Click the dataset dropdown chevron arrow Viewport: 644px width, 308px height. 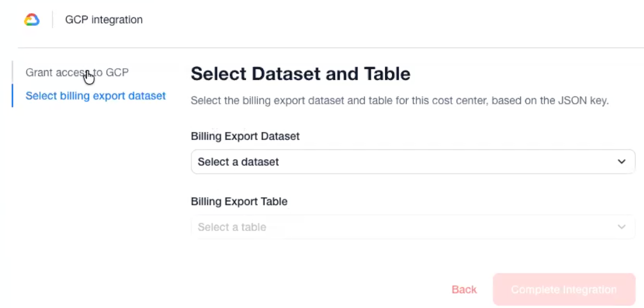621,162
